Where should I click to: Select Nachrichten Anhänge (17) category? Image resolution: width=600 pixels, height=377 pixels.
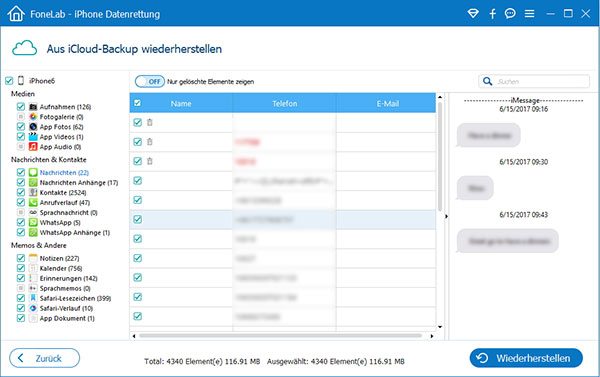(79, 183)
